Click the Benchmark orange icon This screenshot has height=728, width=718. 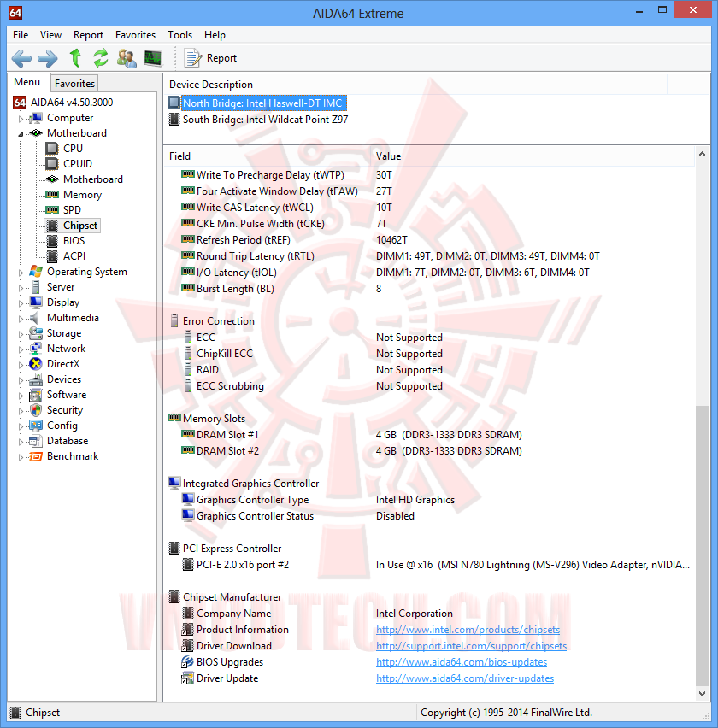coord(36,456)
